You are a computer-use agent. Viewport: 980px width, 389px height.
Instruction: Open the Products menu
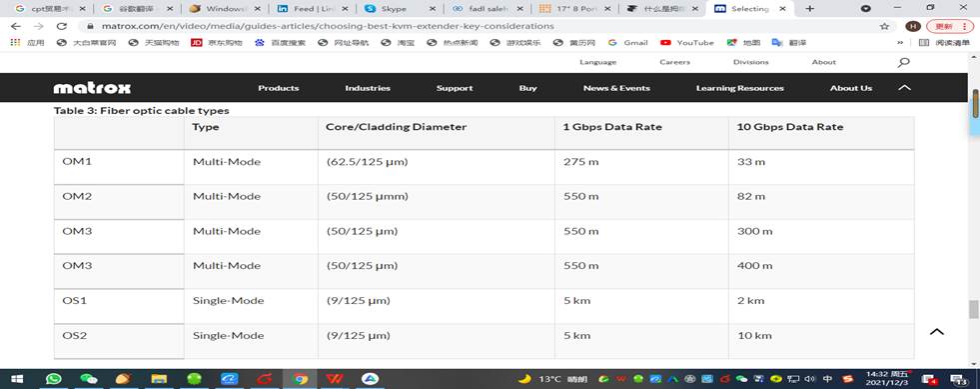tap(278, 88)
